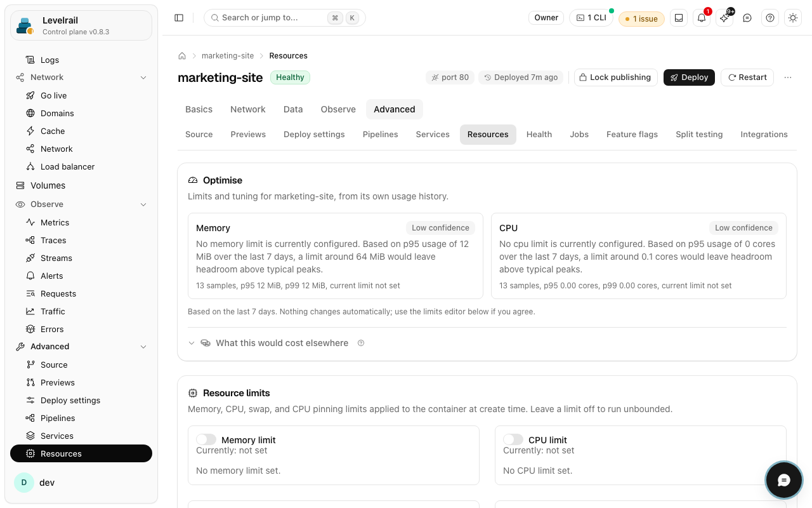Switch theme with the sun icon
This screenshot has height=508, width=812.
(x=793, y=18)
